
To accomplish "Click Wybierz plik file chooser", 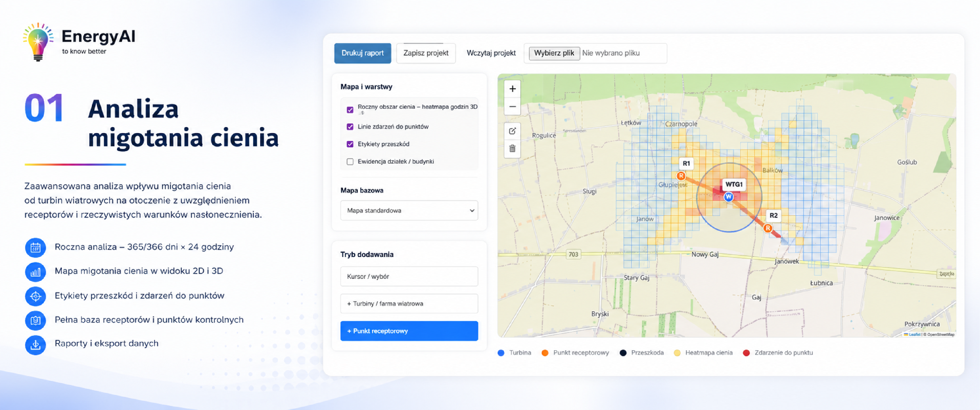I will (554, 53).
